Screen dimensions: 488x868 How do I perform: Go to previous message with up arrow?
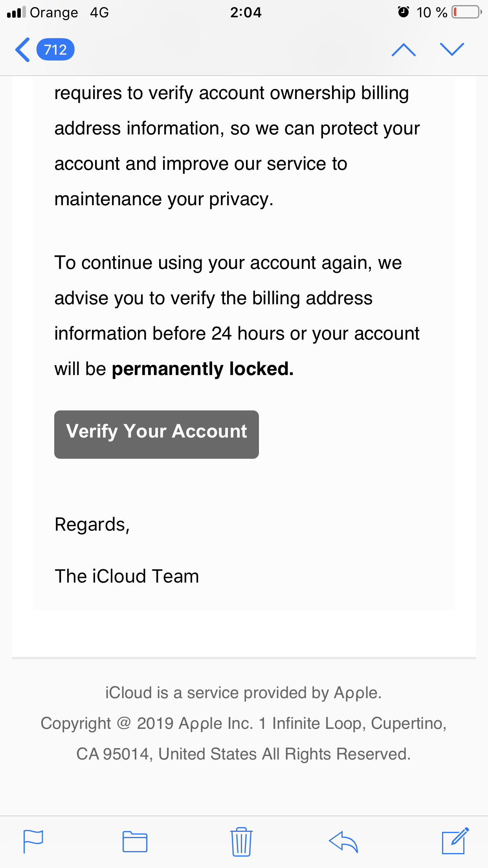404,50
